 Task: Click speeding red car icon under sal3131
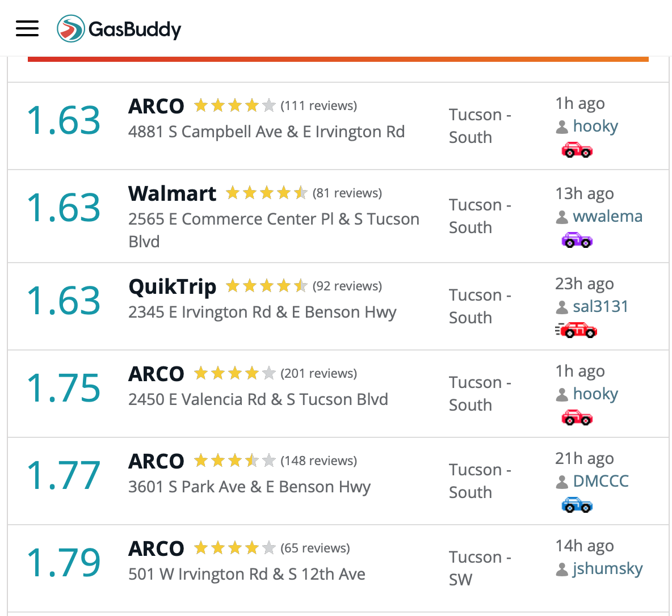[576, 330]
